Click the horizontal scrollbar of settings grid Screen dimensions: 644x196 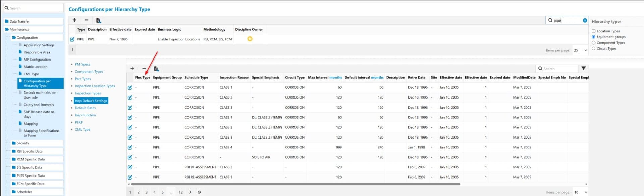pos(296,184)
